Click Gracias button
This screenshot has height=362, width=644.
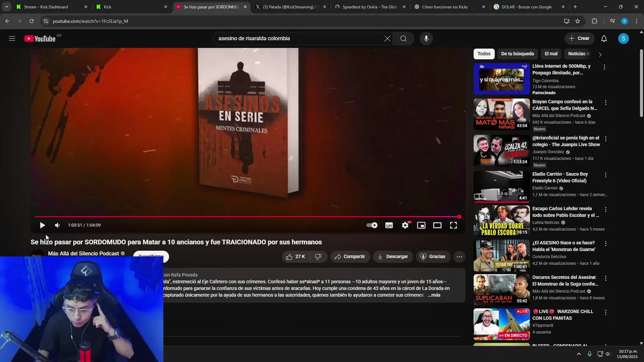pyautogui.click(x=433, y=256)
